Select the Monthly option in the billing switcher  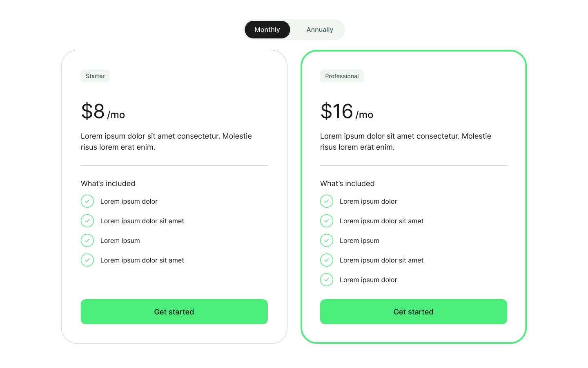[267, 29]
